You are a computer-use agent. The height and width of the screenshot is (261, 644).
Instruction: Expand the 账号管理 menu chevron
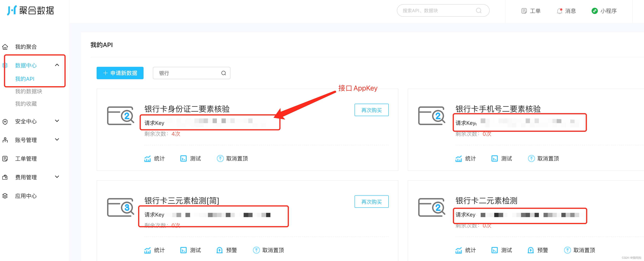coord(57,140)
